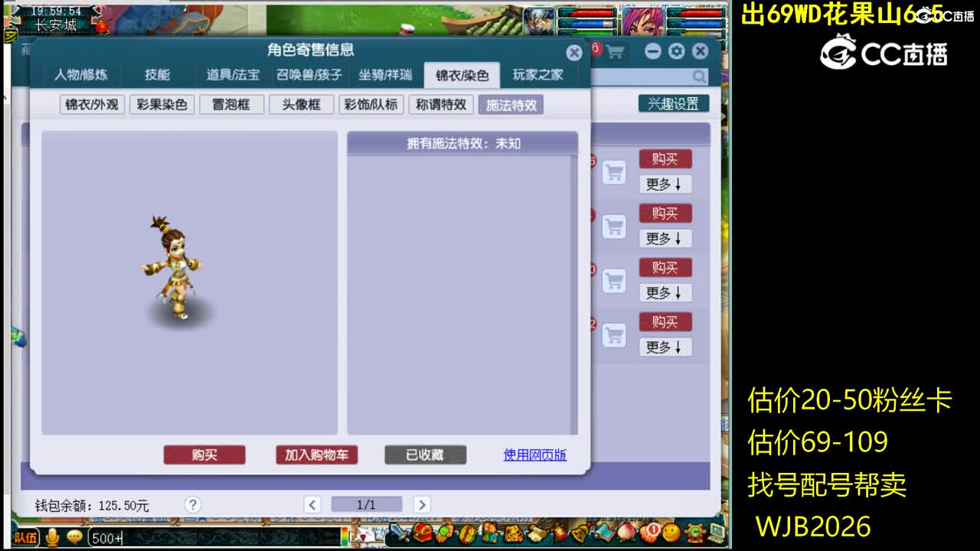Close the 角色寄售信息 dialog
This screenshot has height=551, width=980.
click(x=574, y=52)
